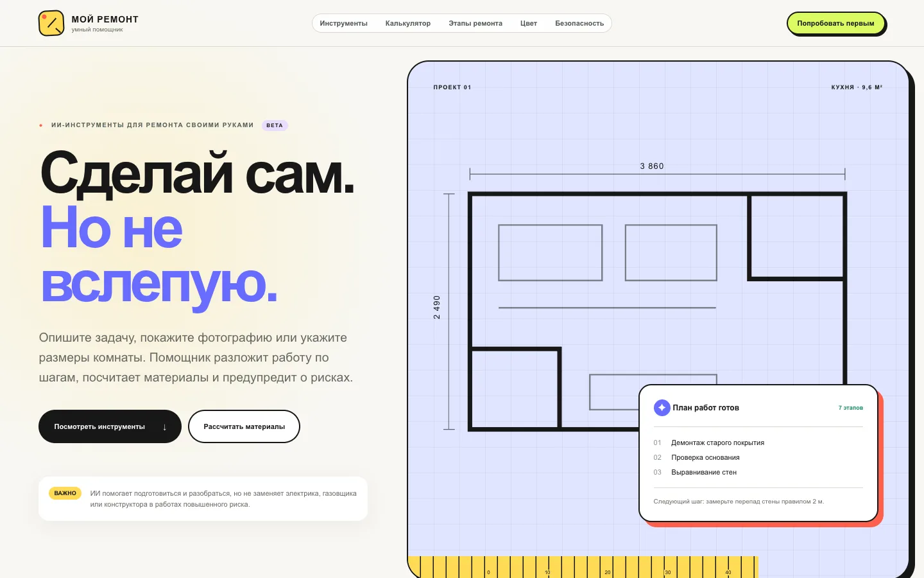Click the ИИ помогает подготовиться disclaimer text
Screen dimensions: 924x578
coord(223,499)
